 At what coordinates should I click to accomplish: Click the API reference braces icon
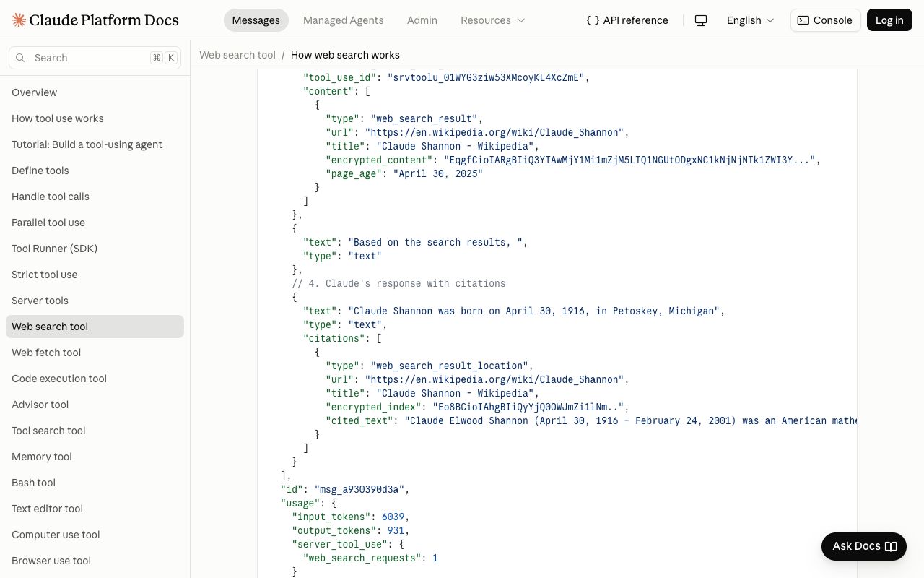point(593,20)
